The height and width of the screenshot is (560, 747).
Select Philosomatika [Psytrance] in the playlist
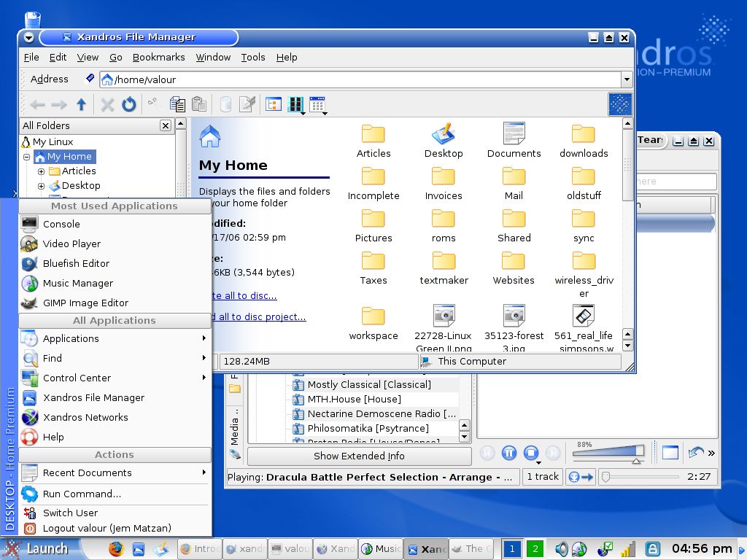click(368, 429)
